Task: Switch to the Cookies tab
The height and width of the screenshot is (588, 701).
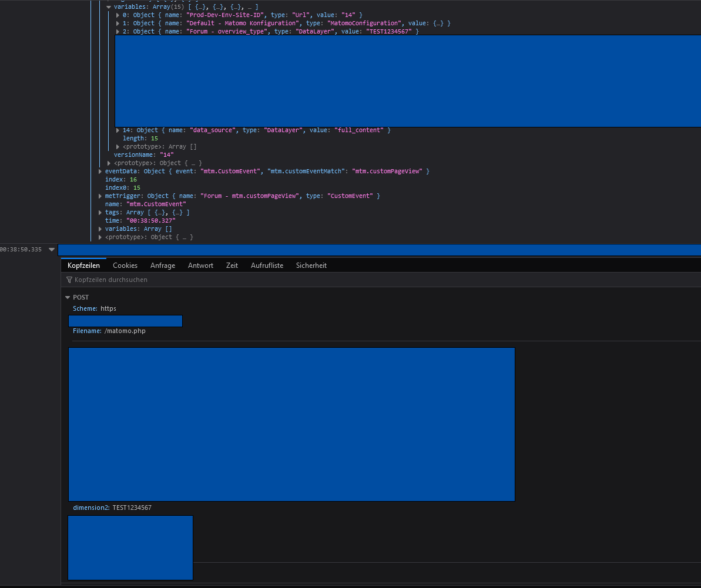Action: coord(125,265)
